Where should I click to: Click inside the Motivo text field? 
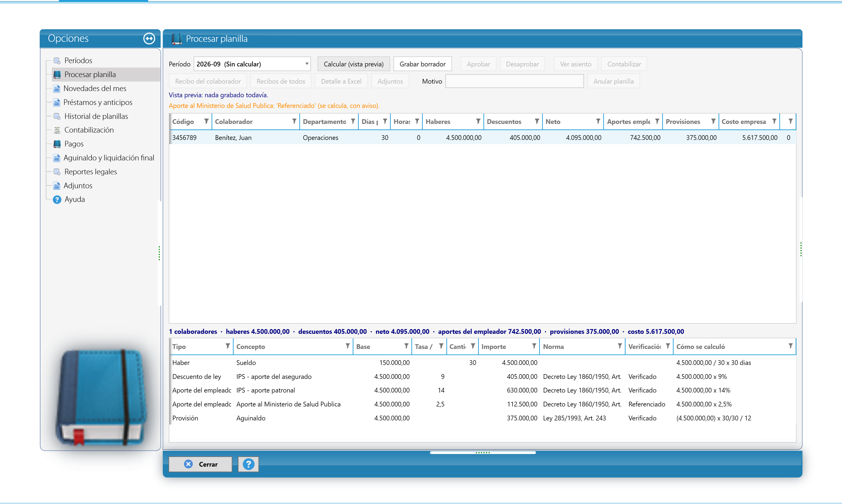click(x=515, y=81)
